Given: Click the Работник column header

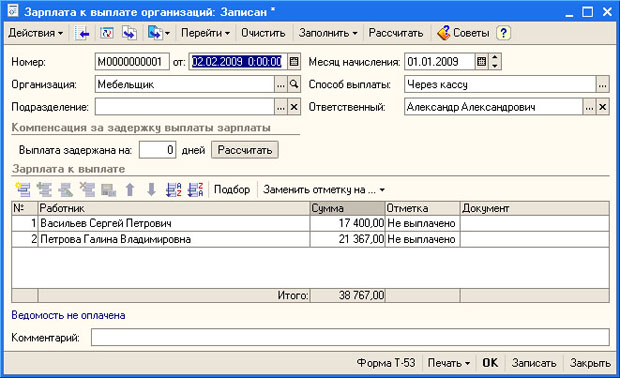Looking at the screenshot, I should [x=174, y=208].
